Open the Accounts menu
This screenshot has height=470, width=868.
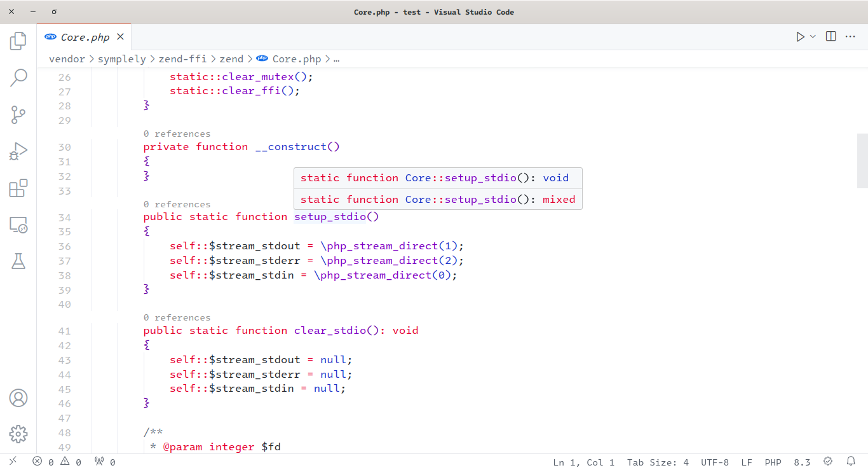(18, 398)
